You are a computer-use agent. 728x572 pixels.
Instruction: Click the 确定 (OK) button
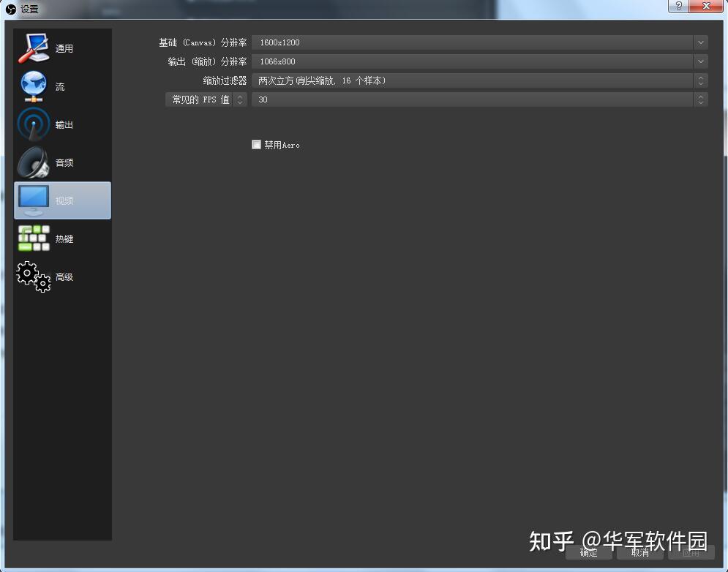click(x=588, y=552)
